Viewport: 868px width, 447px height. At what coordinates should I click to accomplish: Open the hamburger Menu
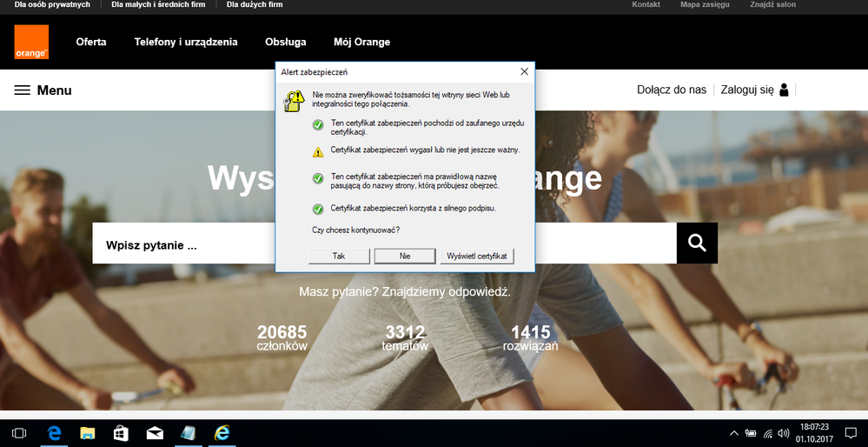coord(43,90)
